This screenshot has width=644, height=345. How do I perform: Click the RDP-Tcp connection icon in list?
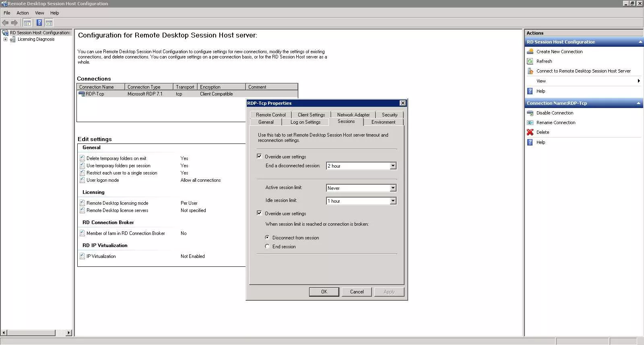81,94
